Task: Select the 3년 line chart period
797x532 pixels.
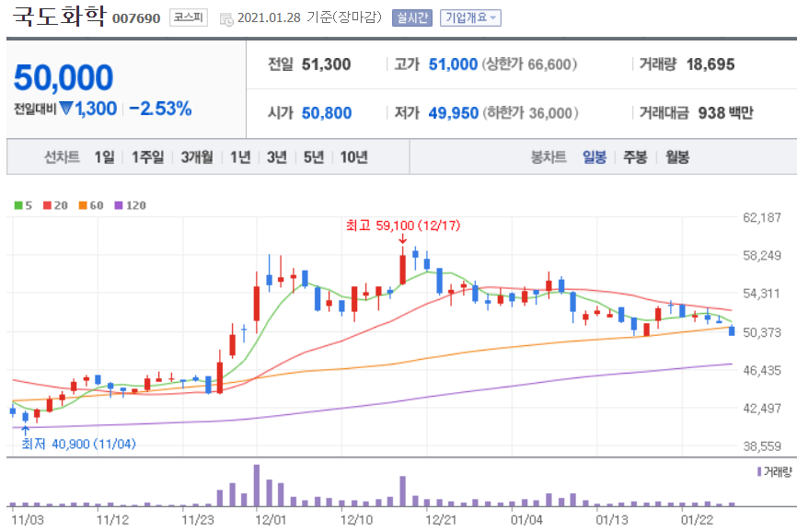Action: coord(276,157)
